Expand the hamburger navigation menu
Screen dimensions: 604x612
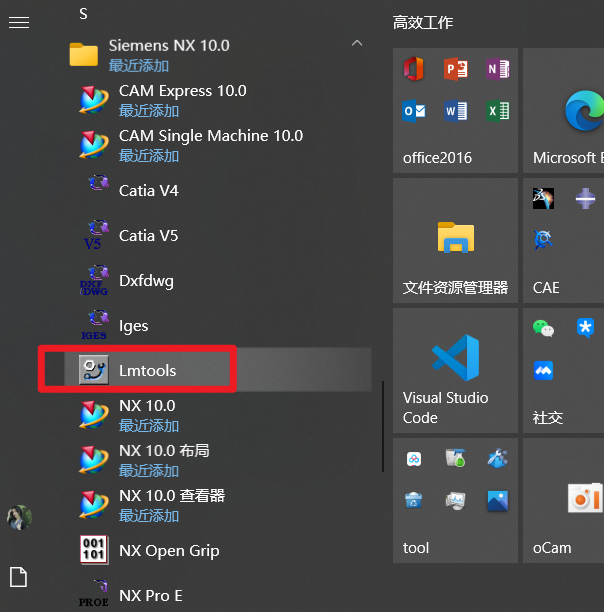[18, 22]
